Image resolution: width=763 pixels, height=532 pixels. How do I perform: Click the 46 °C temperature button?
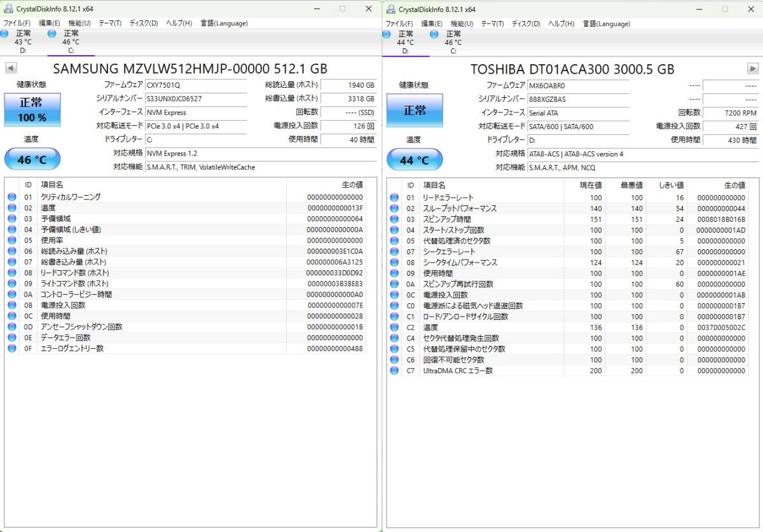[32, 160]
